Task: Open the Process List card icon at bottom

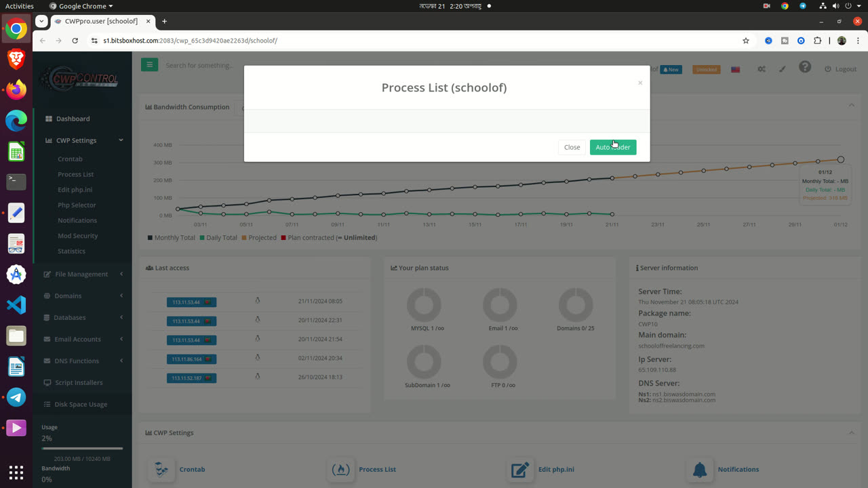Action: pyautogui.click(x=341, y=469)
